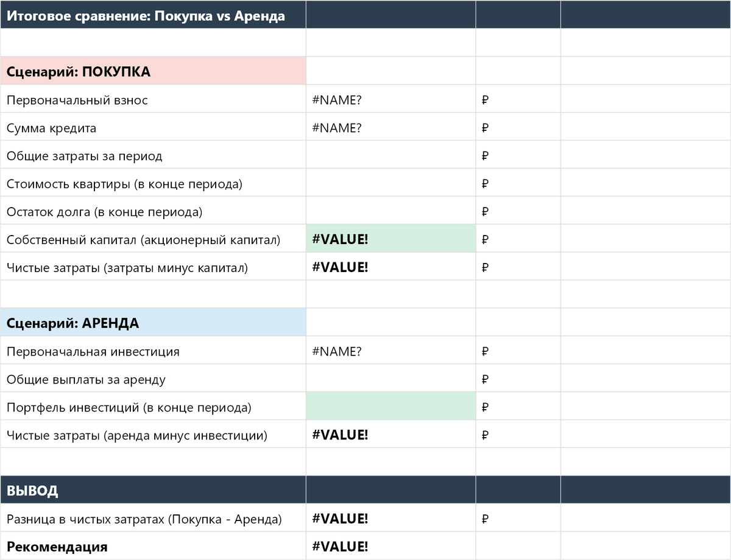Select the 'Остаток долга (в конце периода)' cell
The image size is (731, 560).
pyautogui.click(x=152, y=210)
